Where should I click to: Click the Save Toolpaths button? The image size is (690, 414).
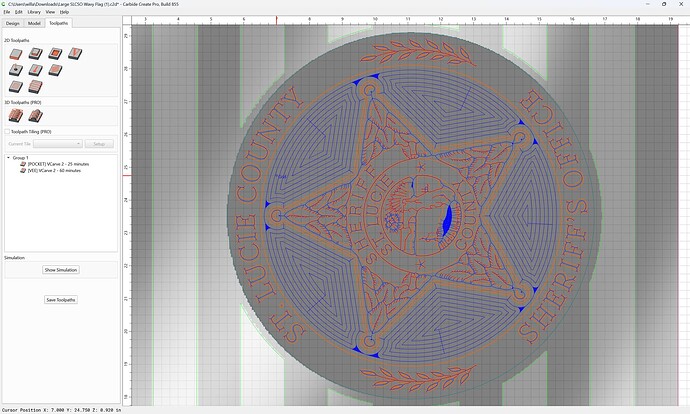(x=61, y=300)
